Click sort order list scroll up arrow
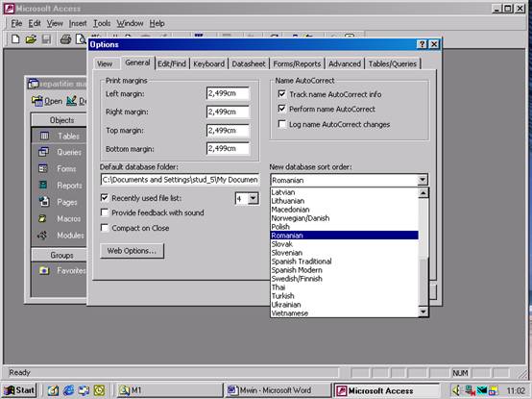This screenshot has width=532, height=399. [423, 193]
